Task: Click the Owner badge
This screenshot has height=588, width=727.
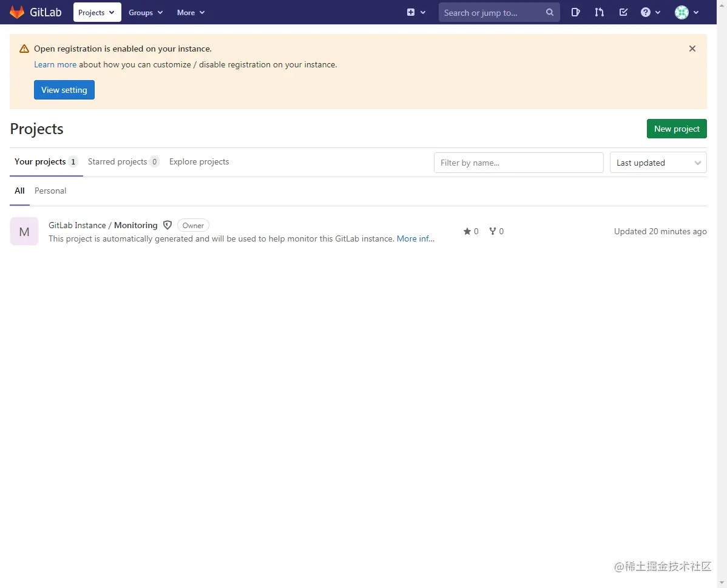Action: coord(193,225)
